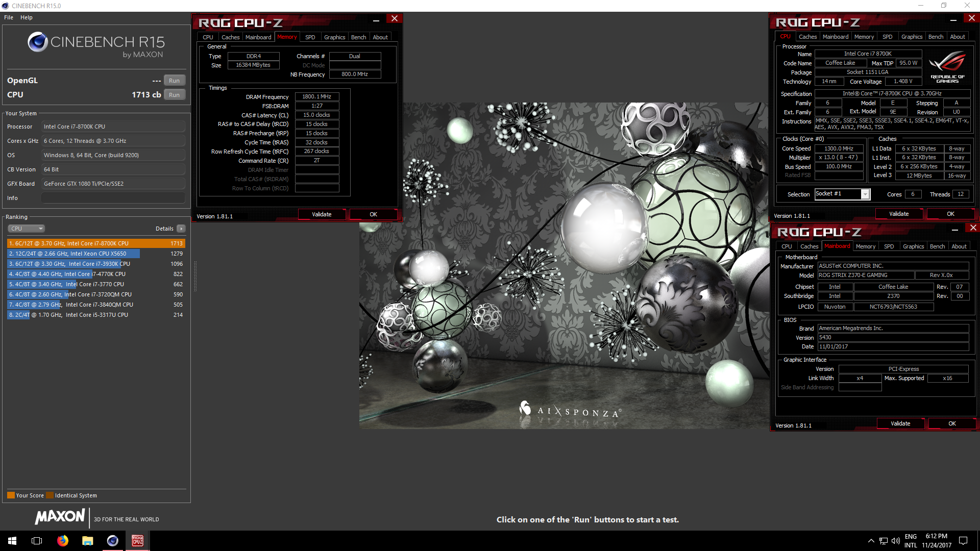The height and width of the screenshot is (551, 980).
Task: Open Task View from the taskbar
Action: pyautogui.click(x=37, y=541)
